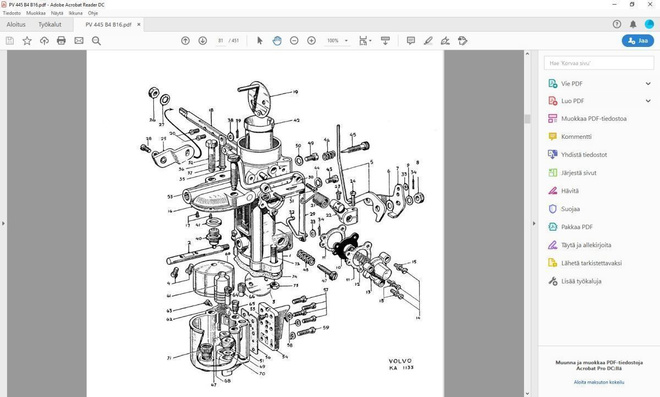
Task: Click the stamp tool icon
Action: (x=463, y=41)
